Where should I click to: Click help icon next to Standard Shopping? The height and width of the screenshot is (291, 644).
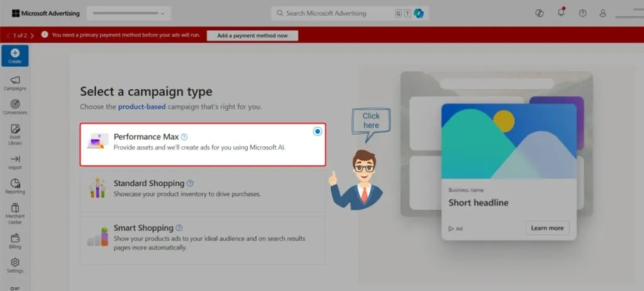[190, 183]
